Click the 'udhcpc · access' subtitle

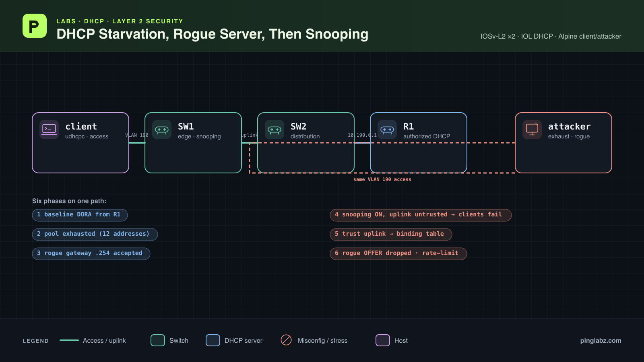click(87, 136)
